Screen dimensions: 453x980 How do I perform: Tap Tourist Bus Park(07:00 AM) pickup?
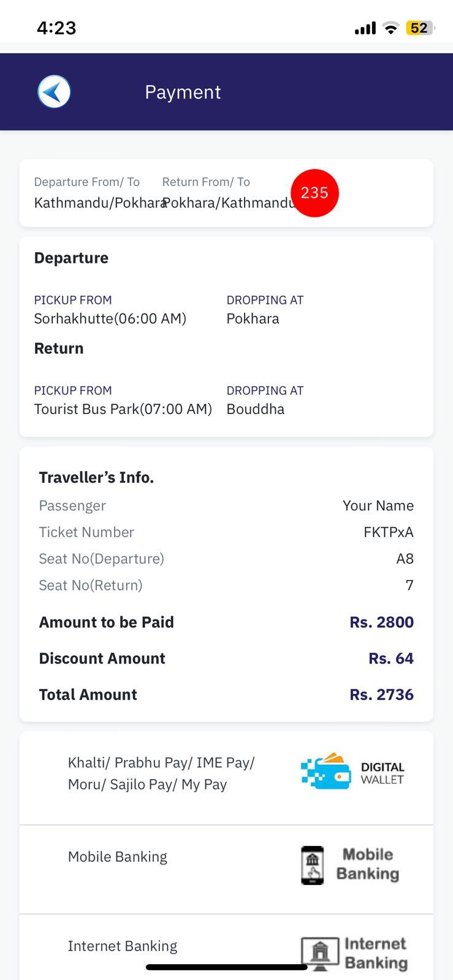123,409
